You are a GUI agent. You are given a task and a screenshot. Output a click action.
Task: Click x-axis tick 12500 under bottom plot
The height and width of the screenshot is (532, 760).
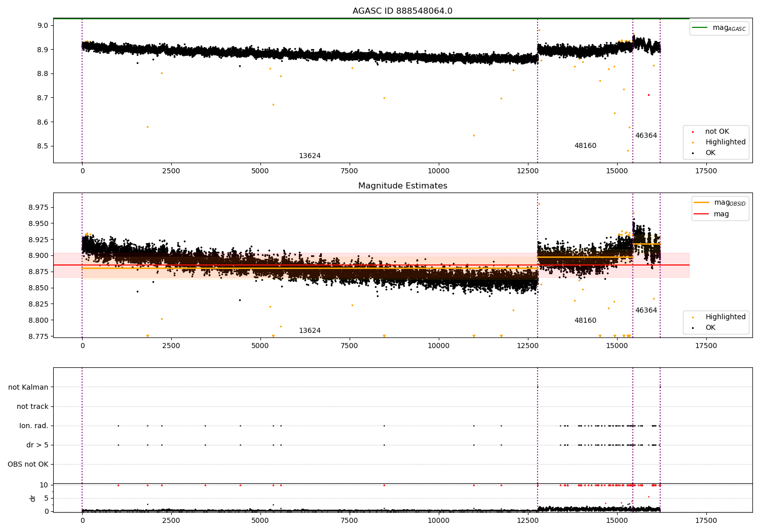528,521
